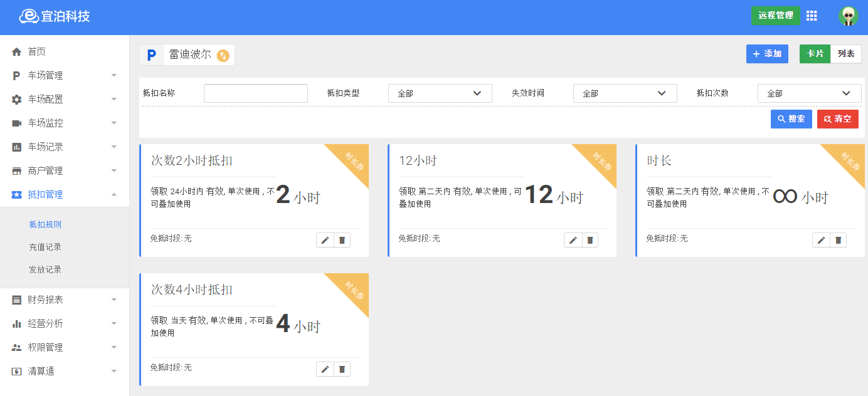Switch to 列表 list view
The image size is (868, 396).
846,54
